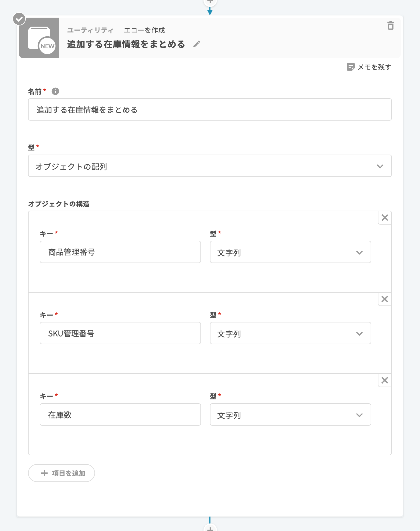Click the NEW echo utility icon
Viewport: 420px width, 531px height.
pyautogui.click(x=39, y=38)
